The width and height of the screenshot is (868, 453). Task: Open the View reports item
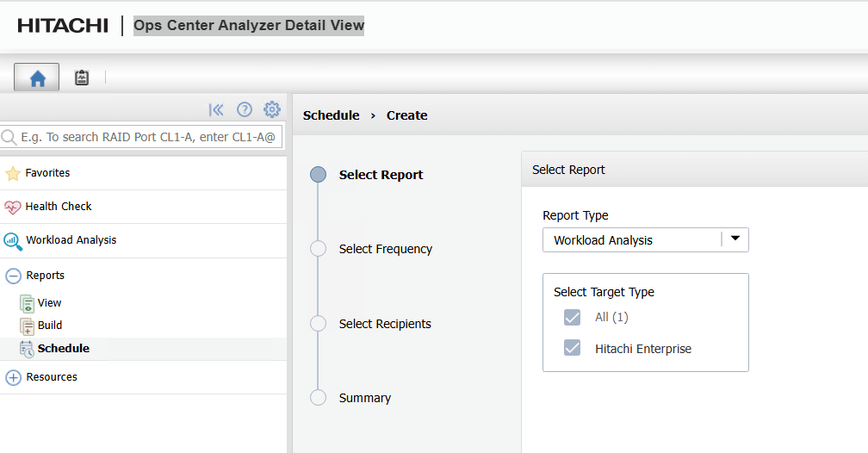[x=49, y=303]
